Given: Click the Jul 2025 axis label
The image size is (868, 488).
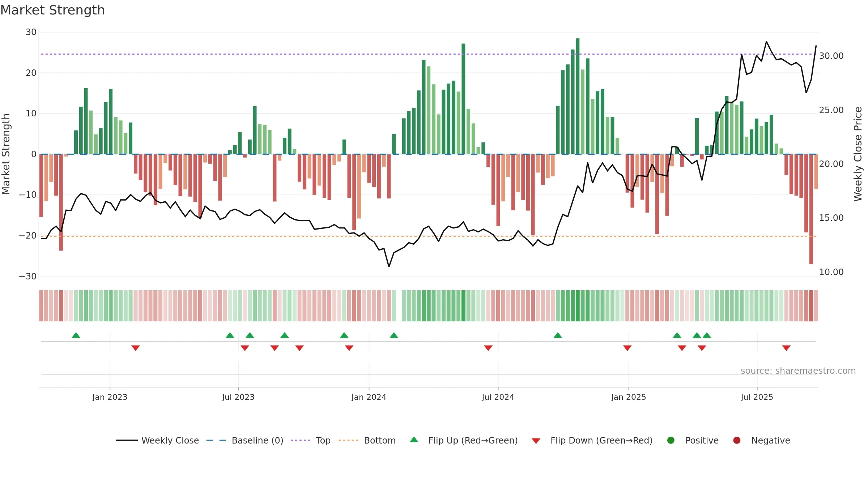Looking at the screenshot, I should [757, 397].
